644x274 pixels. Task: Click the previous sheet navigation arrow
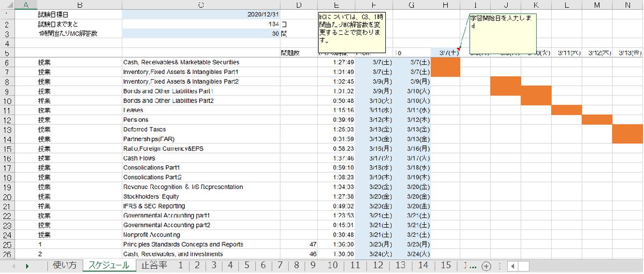[x=13, y=266]
